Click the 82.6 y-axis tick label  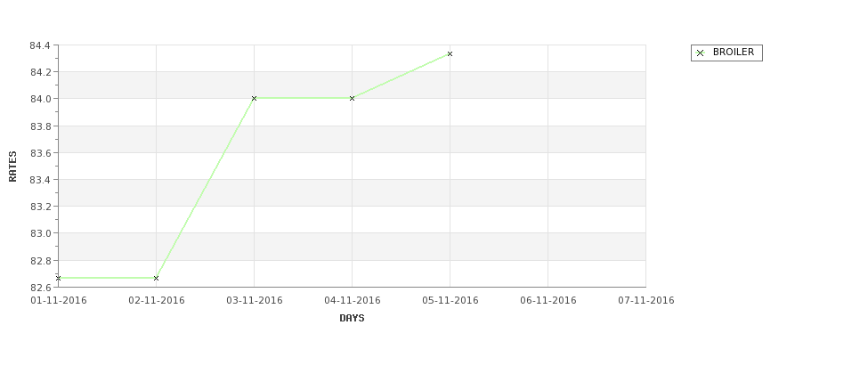[x=40, y=288]
